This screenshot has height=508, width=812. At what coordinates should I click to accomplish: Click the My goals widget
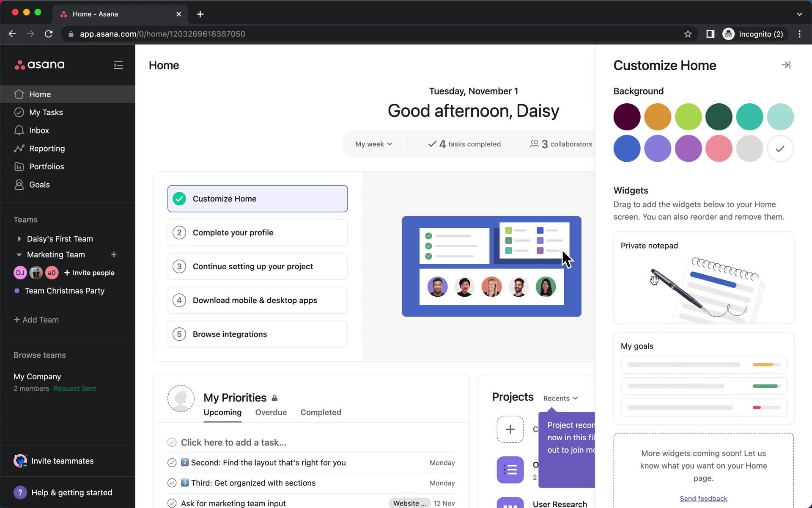(x=704, y=378)
